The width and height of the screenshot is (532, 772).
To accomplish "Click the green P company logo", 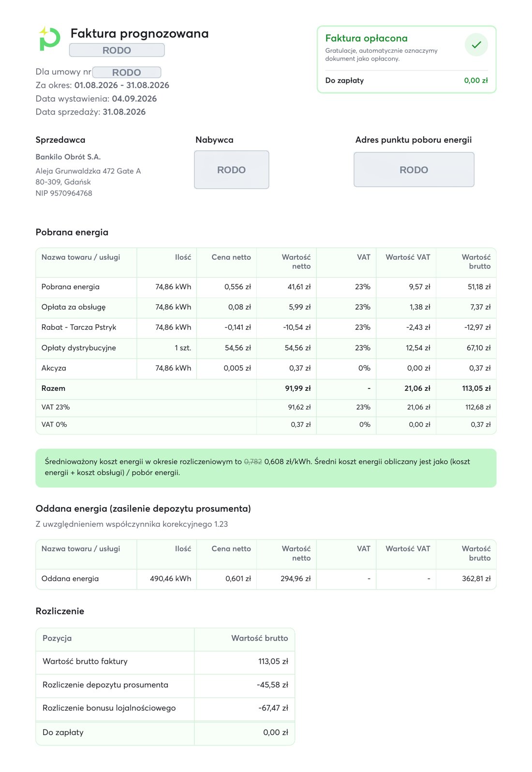I will point(49,39).
